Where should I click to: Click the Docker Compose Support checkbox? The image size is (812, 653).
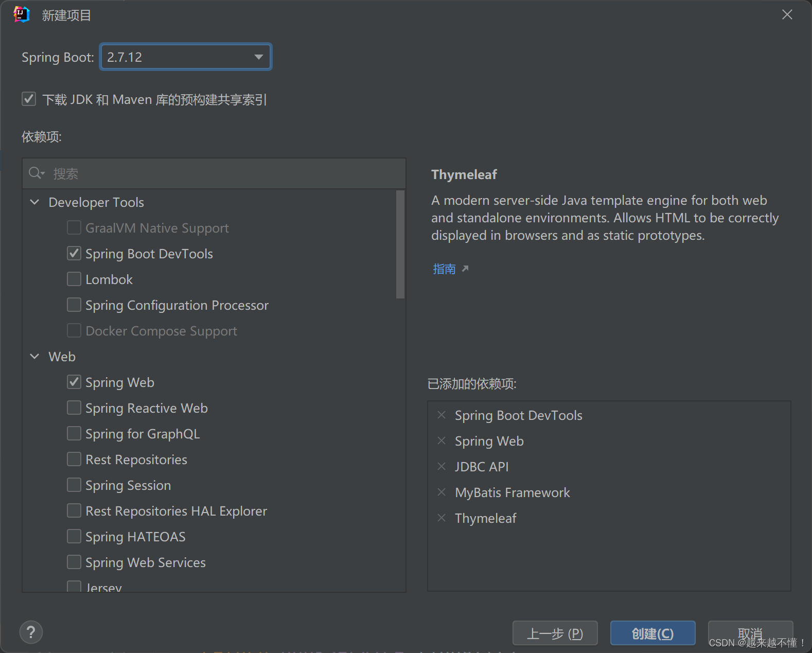(74, 330)
